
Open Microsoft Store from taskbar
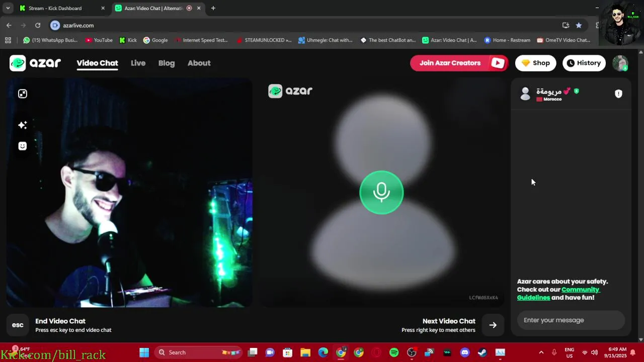(x=288, y=352)
